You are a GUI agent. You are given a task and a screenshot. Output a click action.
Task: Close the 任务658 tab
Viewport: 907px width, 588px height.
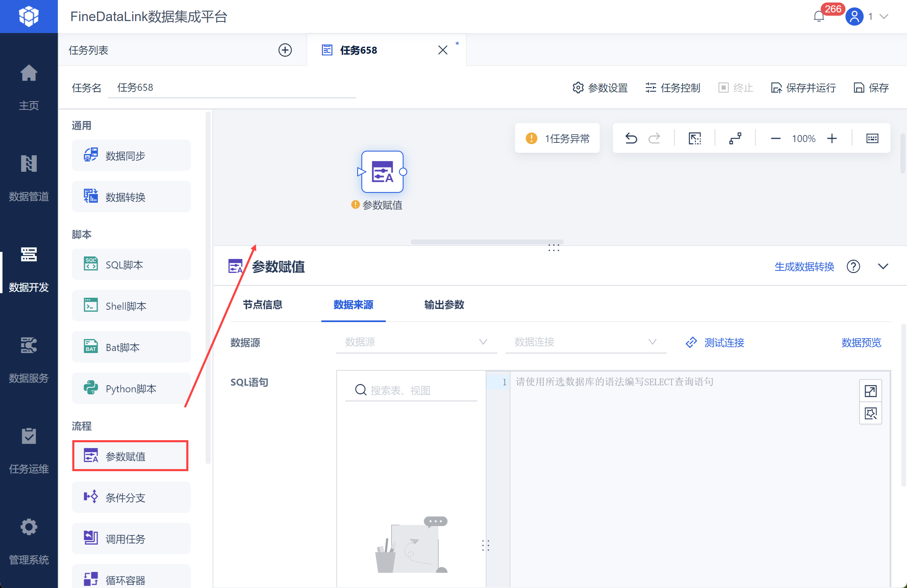443,50
